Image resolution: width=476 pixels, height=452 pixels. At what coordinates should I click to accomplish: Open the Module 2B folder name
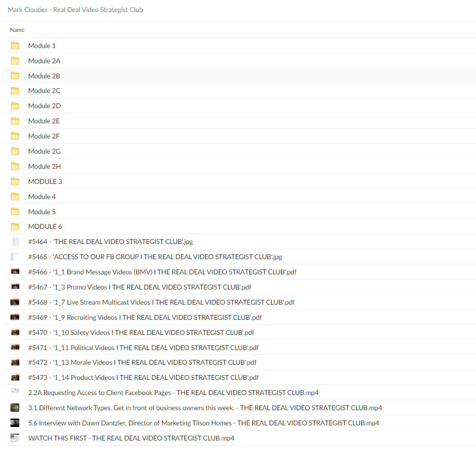click(44, 76)
